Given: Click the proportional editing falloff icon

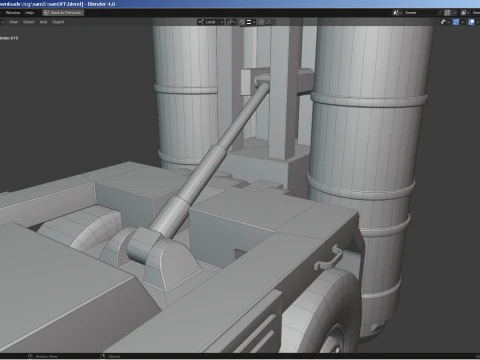Looking at the screenshot, I should (269, 22).
